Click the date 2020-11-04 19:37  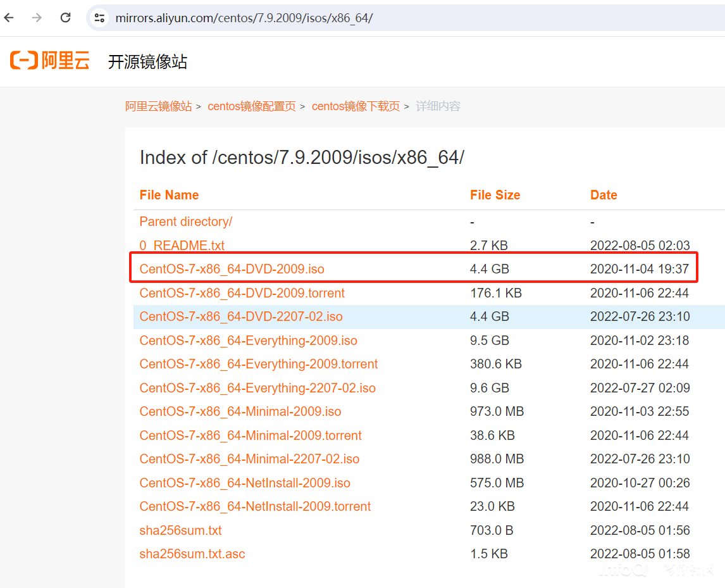click(x=640, y=269)
